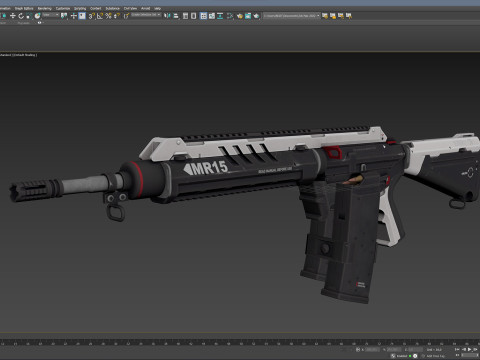480x360 pixels.
Task: Click the Enabled status icon
Action: click(x=393, y=356)
